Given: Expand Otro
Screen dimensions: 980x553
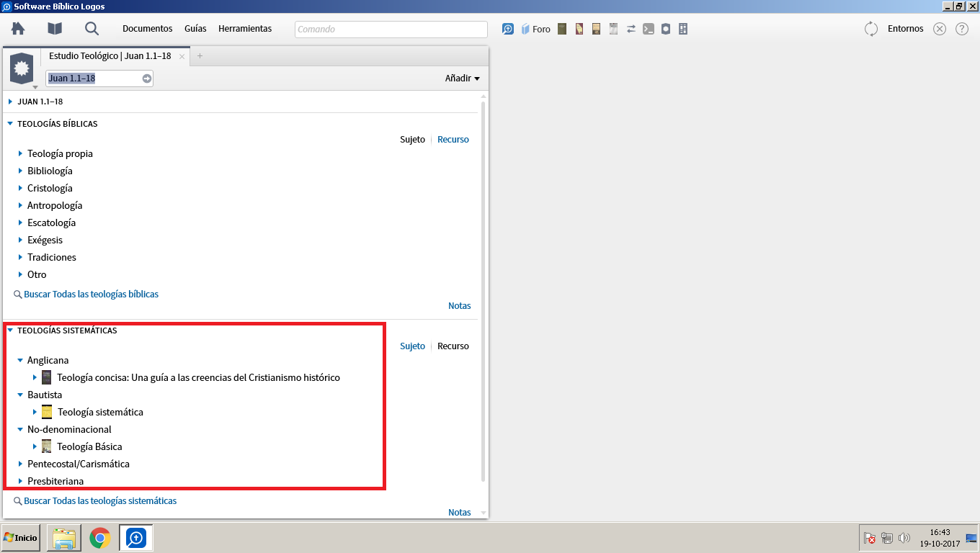Looking at the screenshot, I should pos(21,274).
